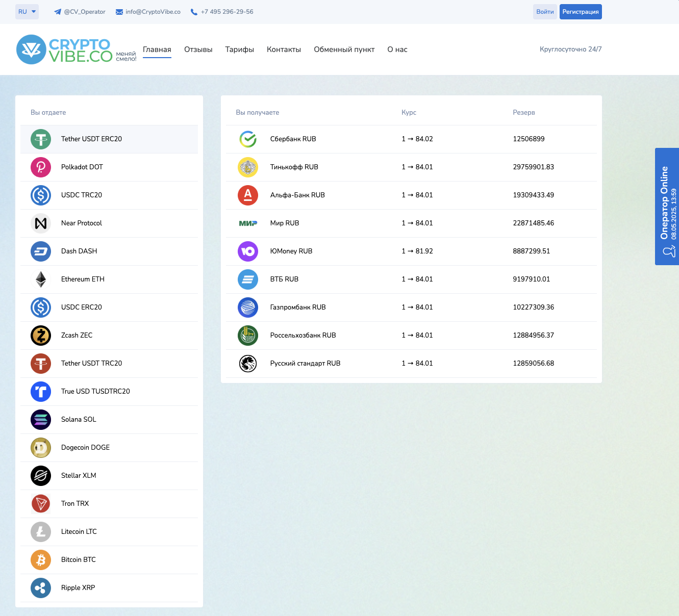Click the Резерв column header
The image size is (679, 616).
[524, 113]
